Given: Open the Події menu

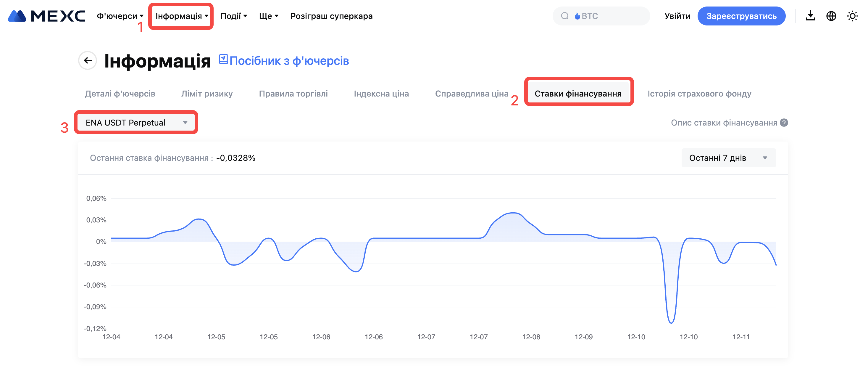Looking at the screenshot, I should [233, 16].
